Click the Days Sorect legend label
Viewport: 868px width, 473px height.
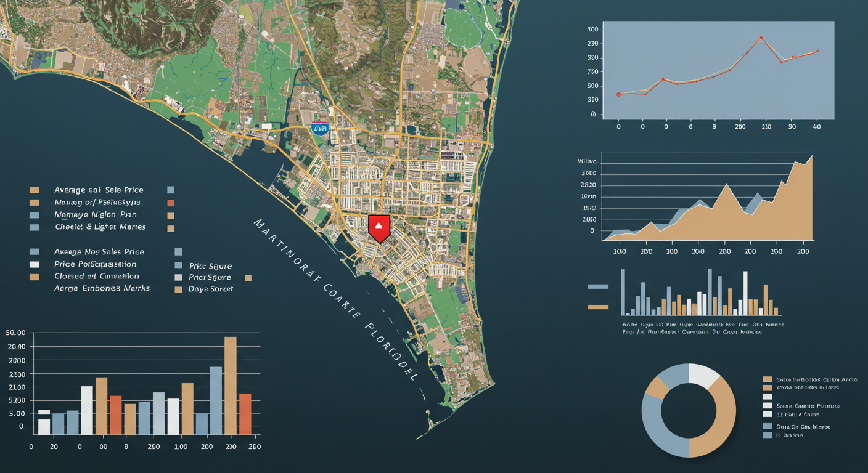[x=211, y=289]
